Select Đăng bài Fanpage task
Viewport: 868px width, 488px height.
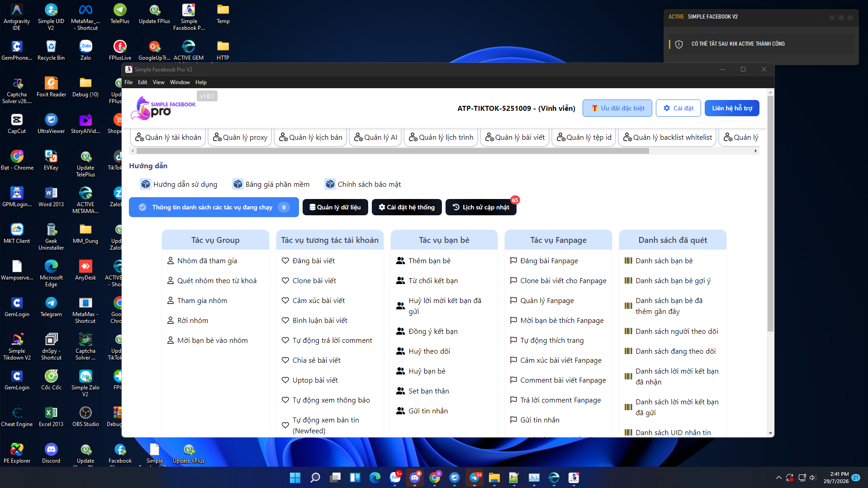(x=544, y=261)
